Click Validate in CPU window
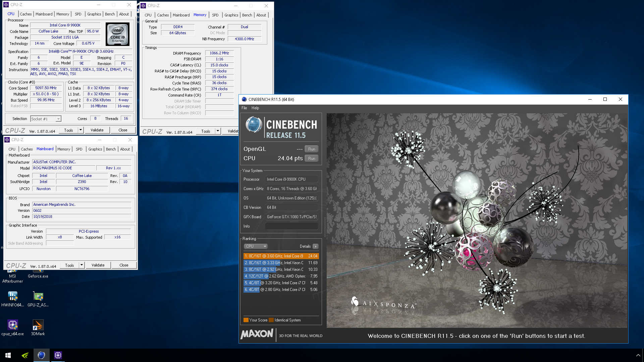 pos(97,130)
